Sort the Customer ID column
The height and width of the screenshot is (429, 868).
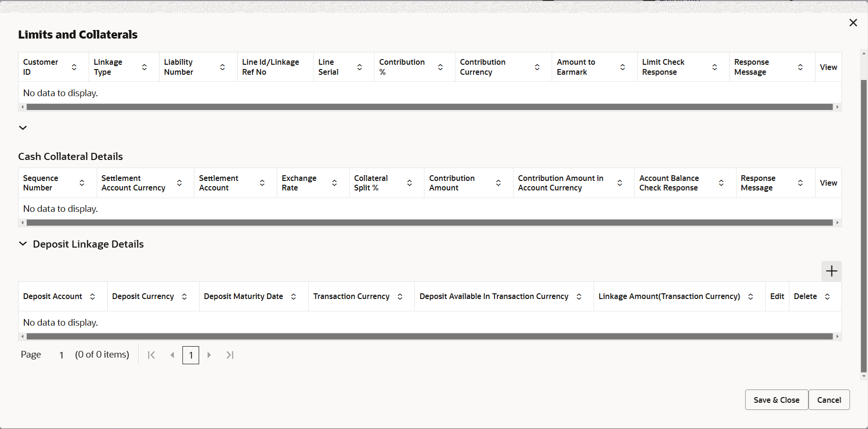click(x=74, y=67)
